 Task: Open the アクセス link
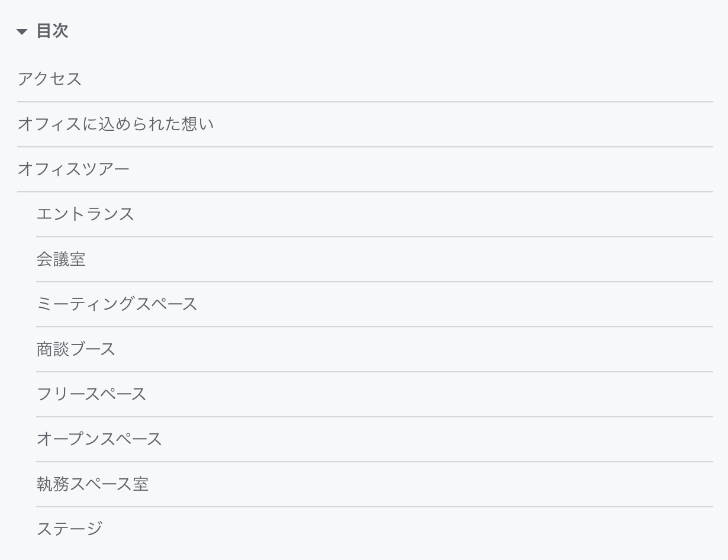[x=50, y=79]
